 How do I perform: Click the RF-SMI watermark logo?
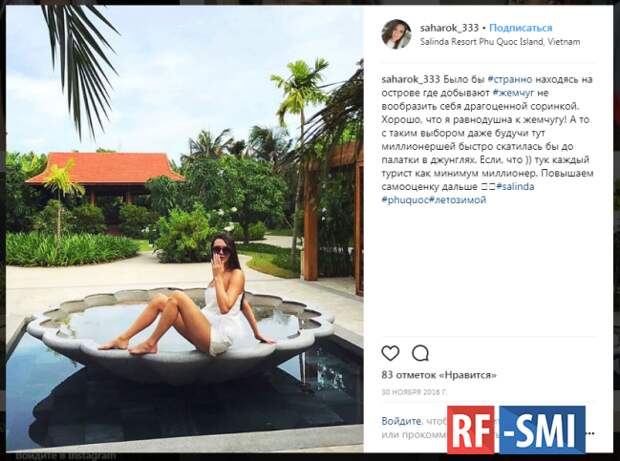[516, 429]
